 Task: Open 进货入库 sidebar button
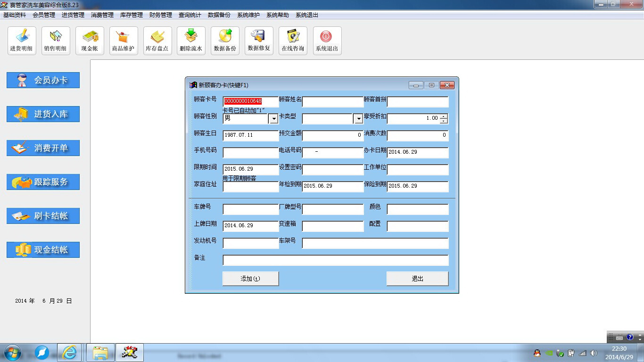[x=43, y=114]
